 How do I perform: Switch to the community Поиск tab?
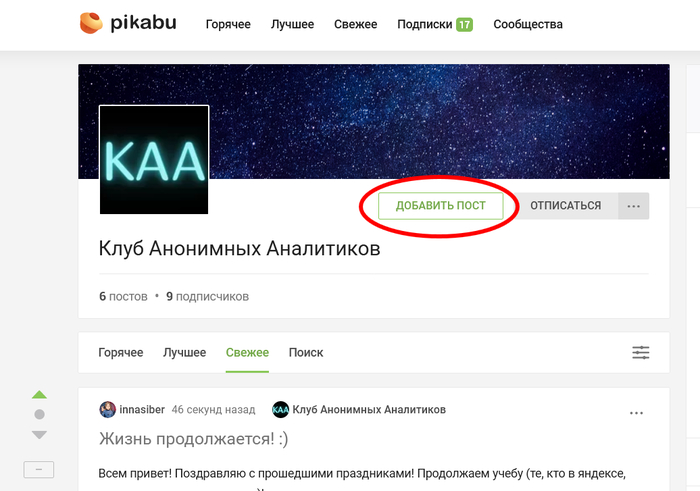(306, 353)
